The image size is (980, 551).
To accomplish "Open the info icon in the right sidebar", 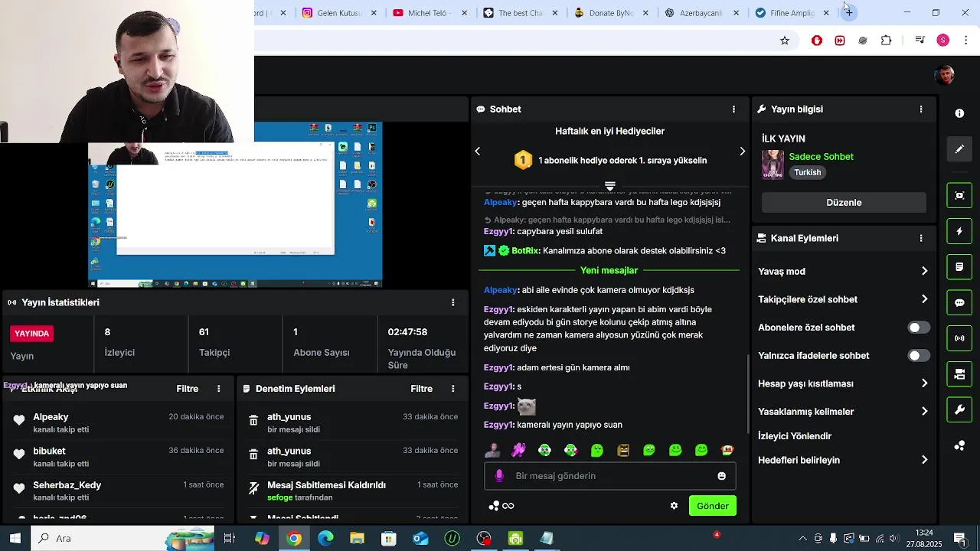I will coord(959,113).
